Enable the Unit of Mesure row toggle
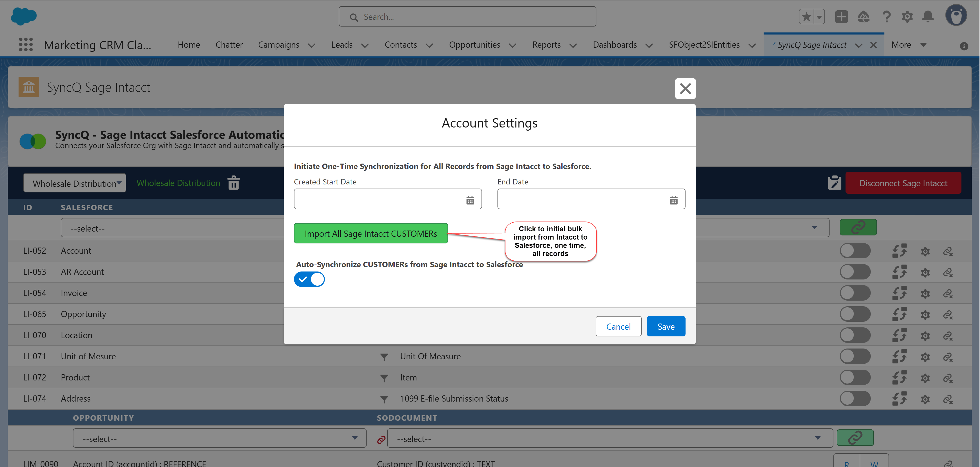The width and height of the screenshot is (980, 467). 855,356
